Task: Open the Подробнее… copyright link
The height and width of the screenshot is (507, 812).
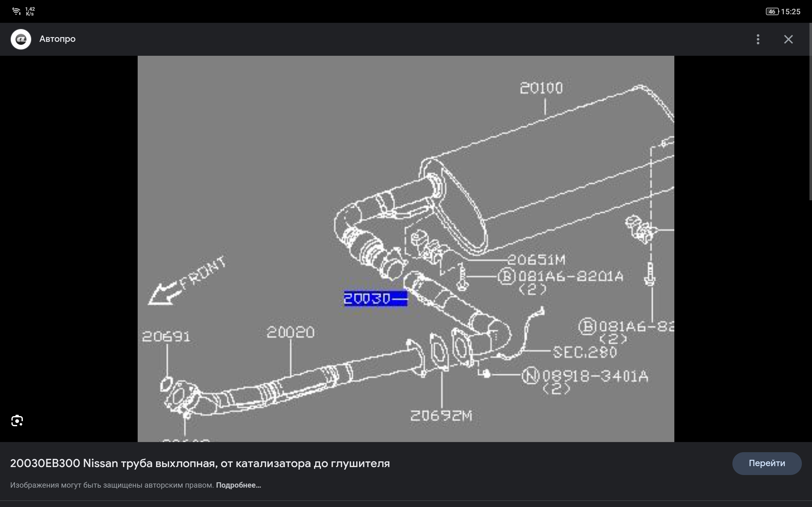Action: [238, 485]
